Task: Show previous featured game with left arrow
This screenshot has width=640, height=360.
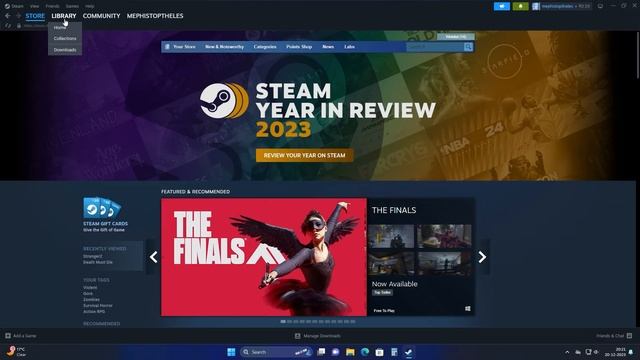Action: [153, 257]
